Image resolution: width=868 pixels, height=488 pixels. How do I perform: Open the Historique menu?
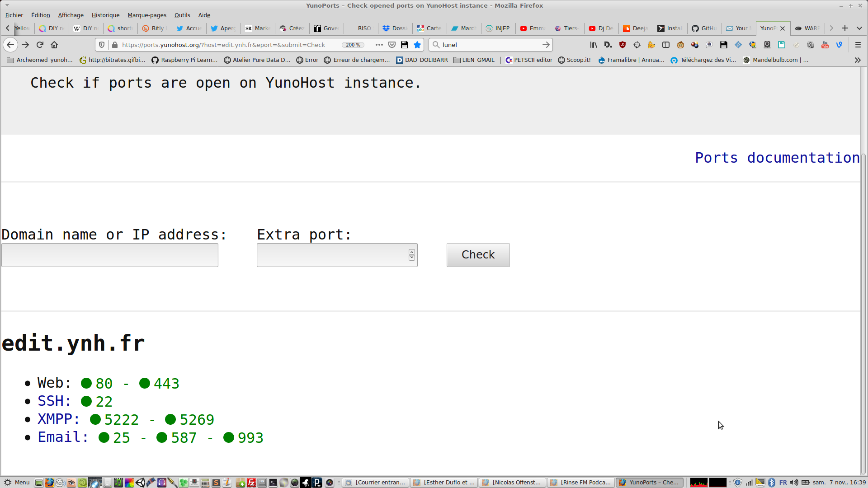[105, 15]
